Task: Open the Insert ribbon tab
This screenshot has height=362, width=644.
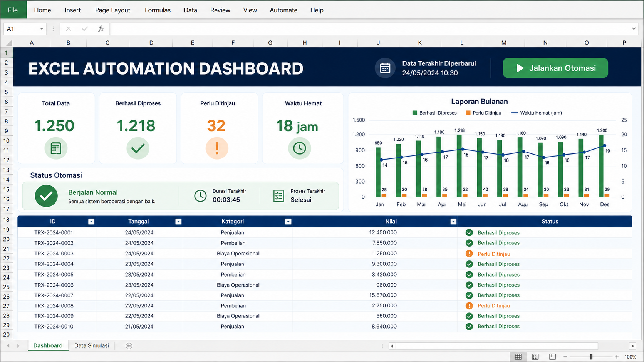Action: coord(72,10)
